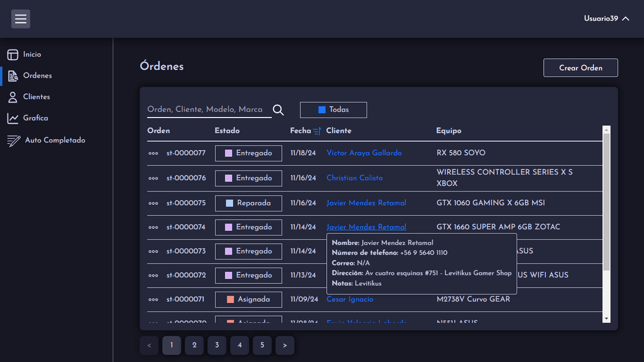Expand the Usuario39 account menu
This screenshot has height=362, width=644.
pyautogui.click(x=606, y=19)
